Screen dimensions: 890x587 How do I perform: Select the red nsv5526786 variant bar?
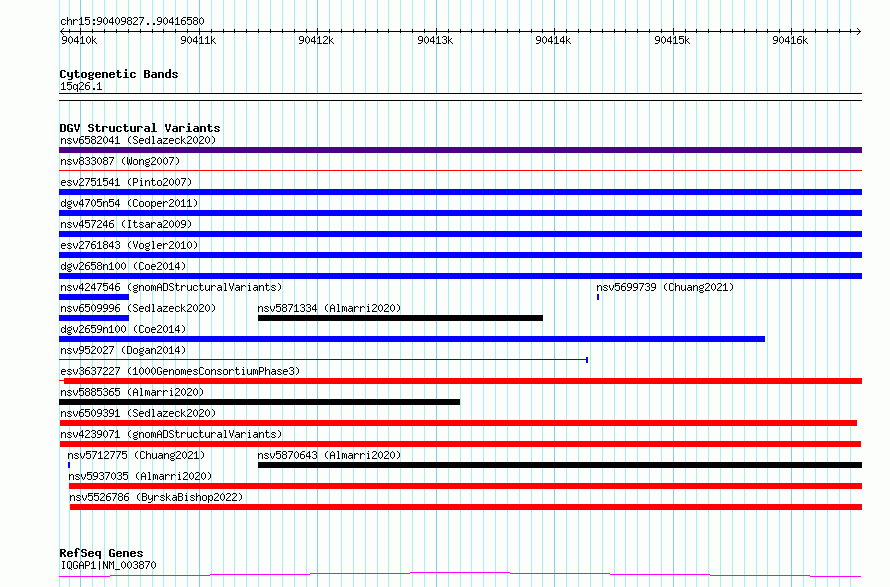tap(466, 507)
